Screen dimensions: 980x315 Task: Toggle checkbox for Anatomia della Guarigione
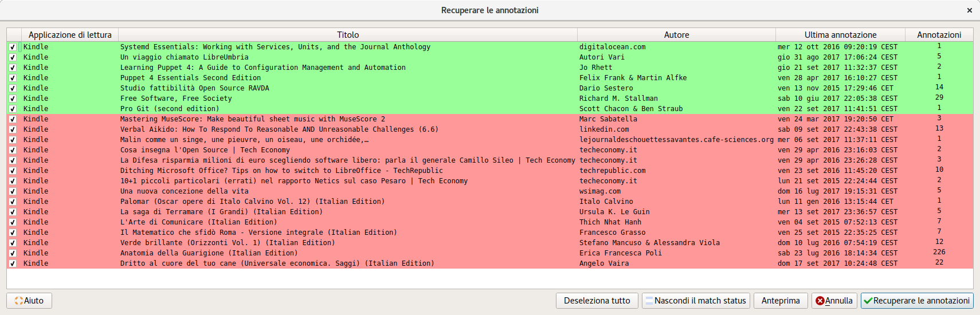click(13, 253)
